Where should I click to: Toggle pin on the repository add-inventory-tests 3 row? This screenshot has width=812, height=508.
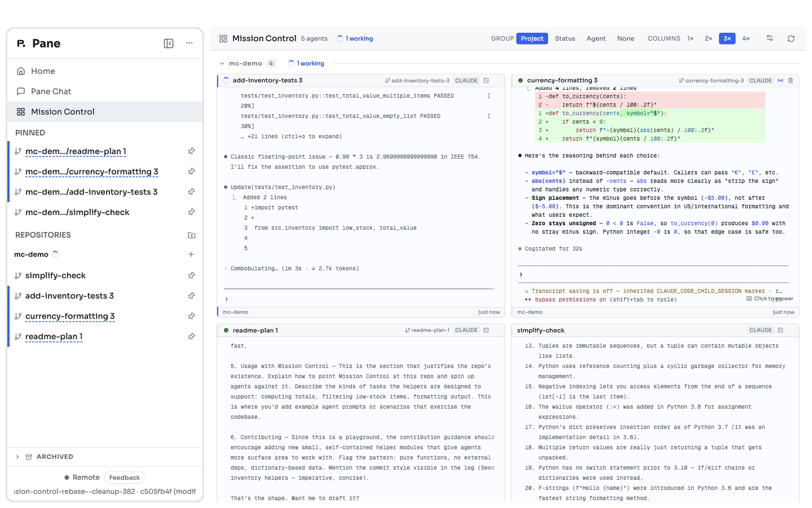point(192,296)
